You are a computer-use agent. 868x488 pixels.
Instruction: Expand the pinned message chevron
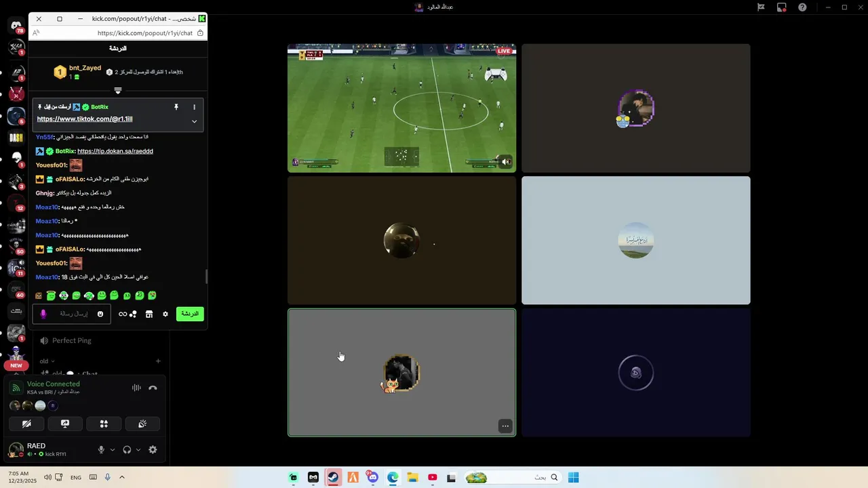click(x=194, y=121)
